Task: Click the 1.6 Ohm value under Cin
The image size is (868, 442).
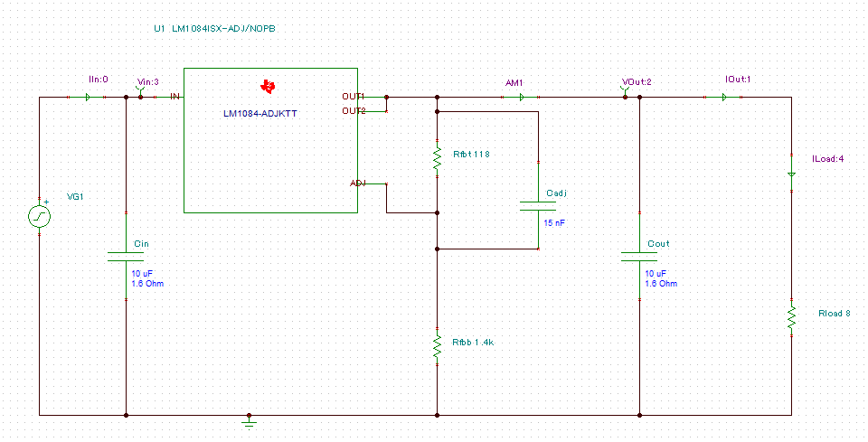Action: click(x=147, y=283)
